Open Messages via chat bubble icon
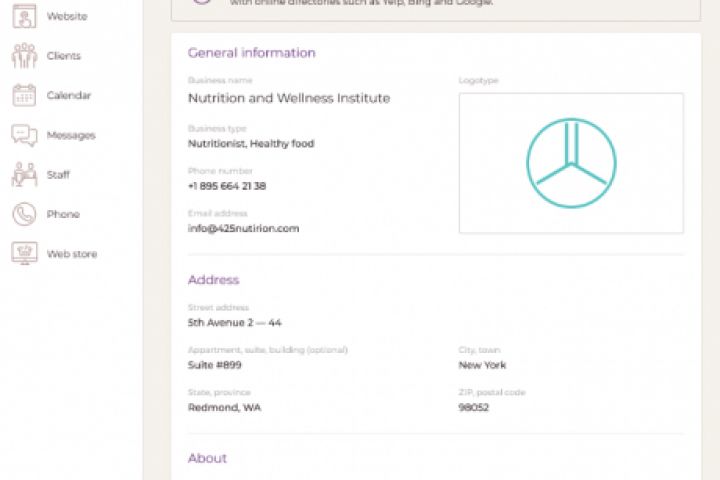 [x=24, y=135]
